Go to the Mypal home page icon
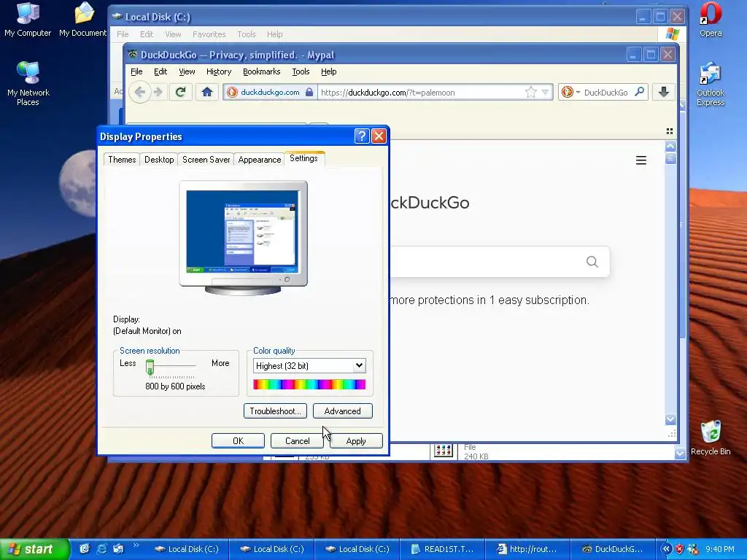Image resolution: width=747 pixels, height=560 pixels. [x=206, y=92]
